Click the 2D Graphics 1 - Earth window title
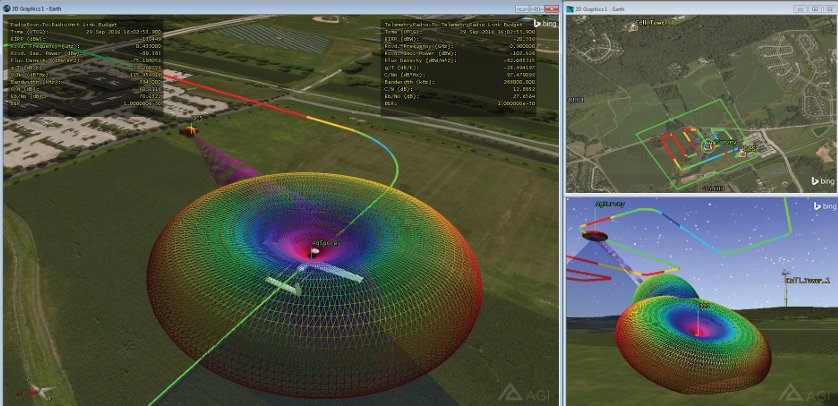 [x=600, y=9]
